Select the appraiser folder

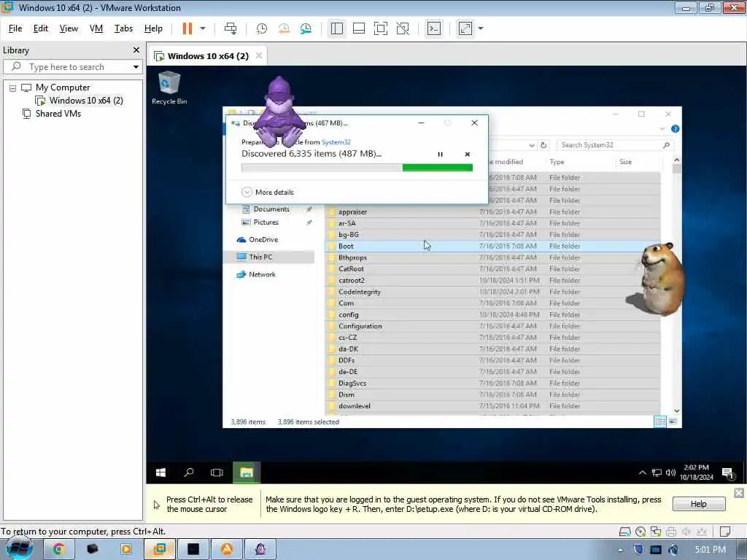352,212
